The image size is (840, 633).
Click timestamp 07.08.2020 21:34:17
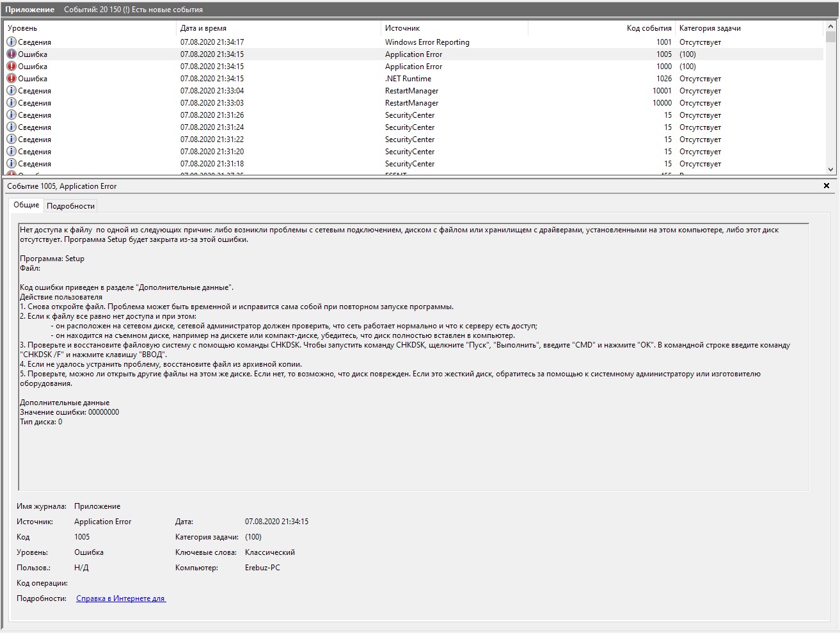[x=212, y=42]
